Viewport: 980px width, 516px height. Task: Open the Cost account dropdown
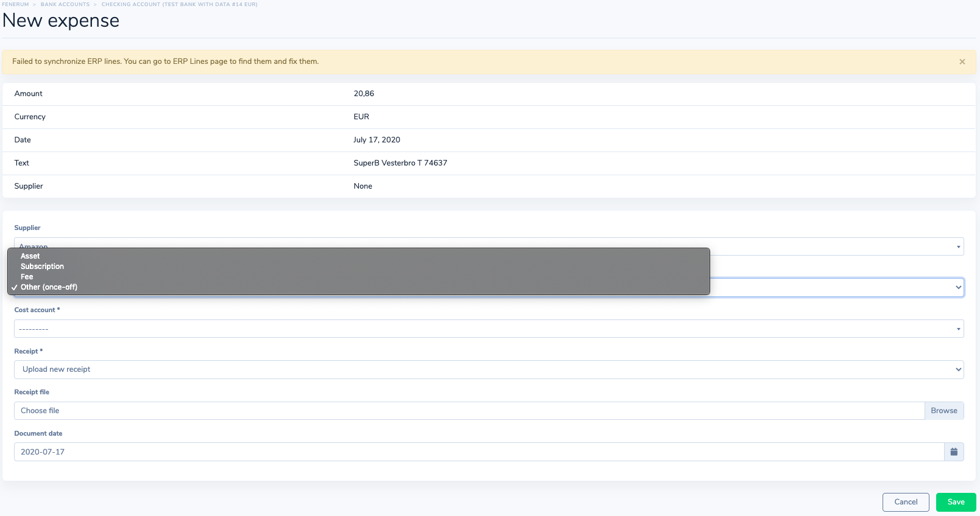488,329
